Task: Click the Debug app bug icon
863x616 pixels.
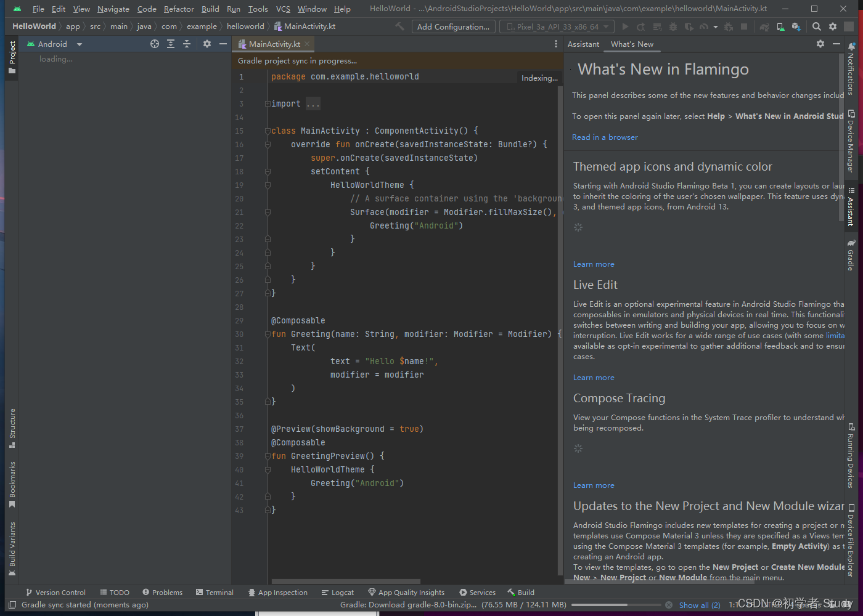Action: tap(673, 26)
